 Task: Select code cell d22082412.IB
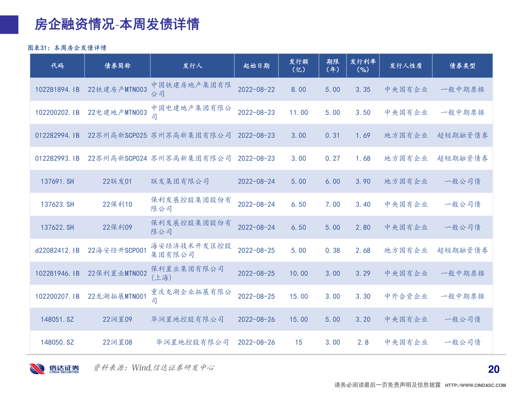pos(57,250)
